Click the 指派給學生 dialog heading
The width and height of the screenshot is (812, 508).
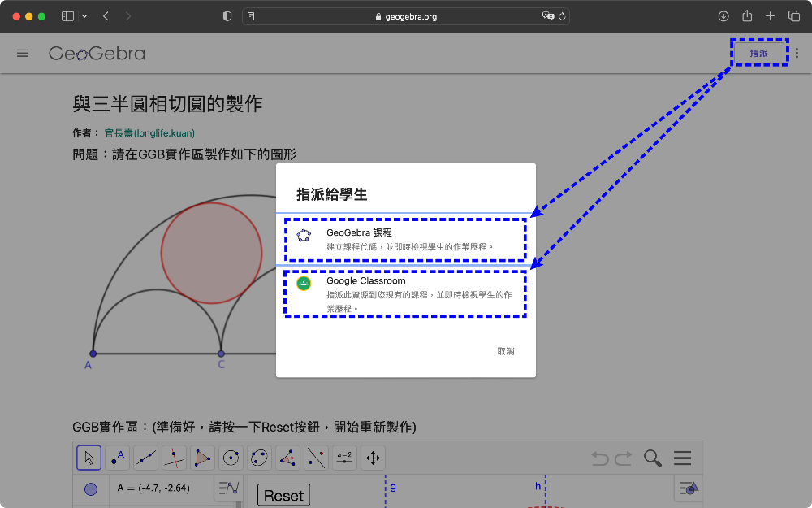tap(332, 194)
